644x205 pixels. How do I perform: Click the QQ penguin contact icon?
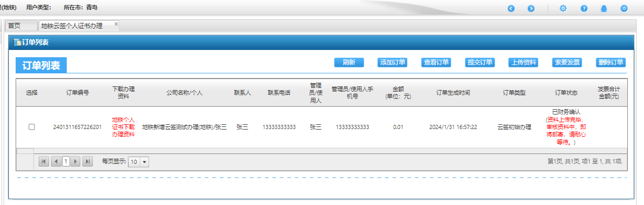(x=604, y=8)
